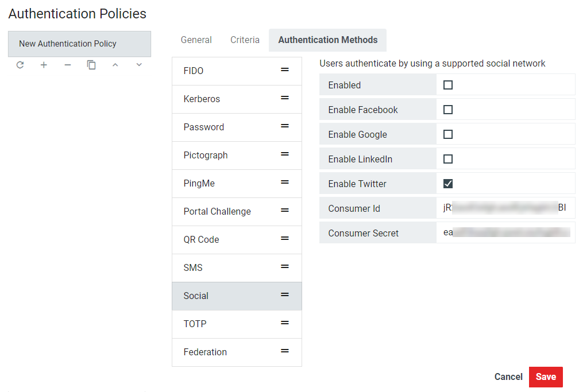The width and height of the screenshot is (579, 392).
Task: Uncheck the Enable Twitter checkbox
Action: (448, 184)
